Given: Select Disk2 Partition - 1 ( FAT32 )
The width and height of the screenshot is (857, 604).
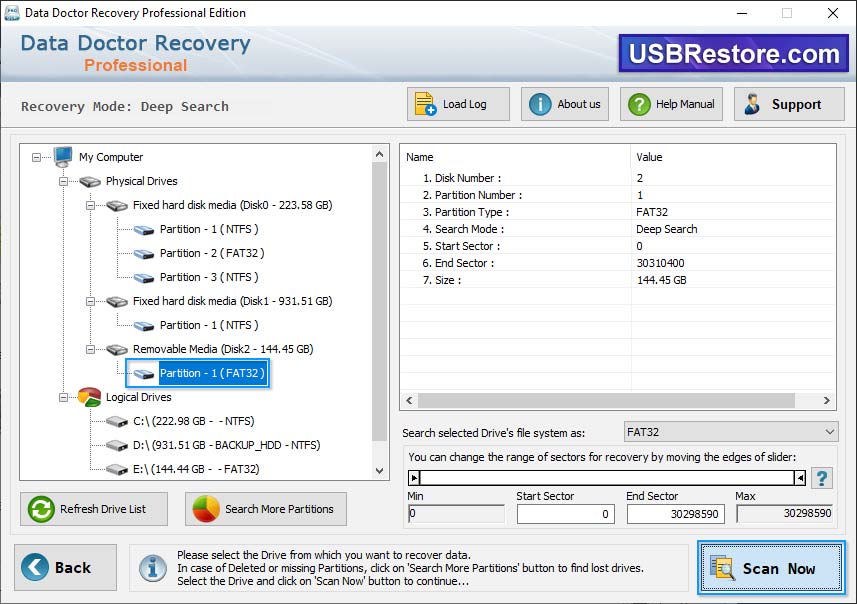Looking at the screenshot, I should pyautogui.click(x=212, y=373).
